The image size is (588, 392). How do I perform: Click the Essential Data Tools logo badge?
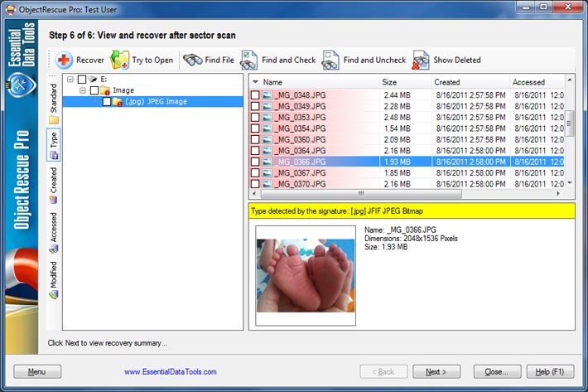point(22,85)
